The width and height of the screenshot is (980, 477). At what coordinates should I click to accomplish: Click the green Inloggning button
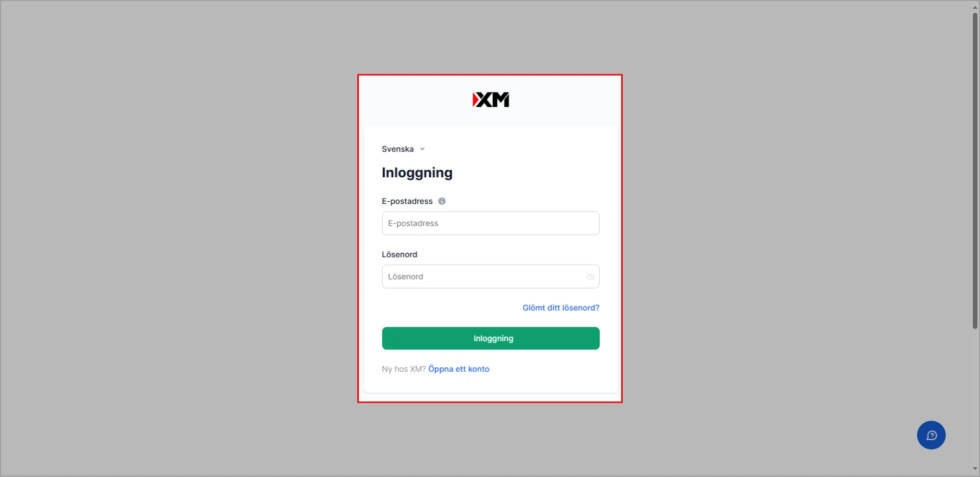(491, 338)
